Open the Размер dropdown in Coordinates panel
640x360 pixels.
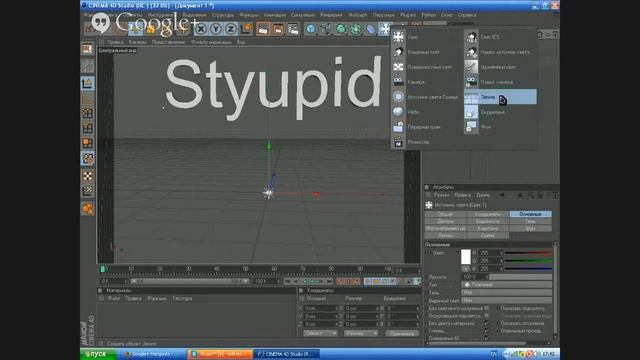coord(361,333)
